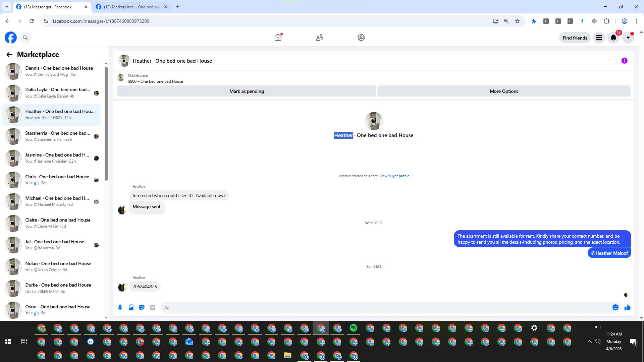Expand the tab search dropdown
Image resolution: width=644 pixels, height=362 pixels.
(6, 7)
